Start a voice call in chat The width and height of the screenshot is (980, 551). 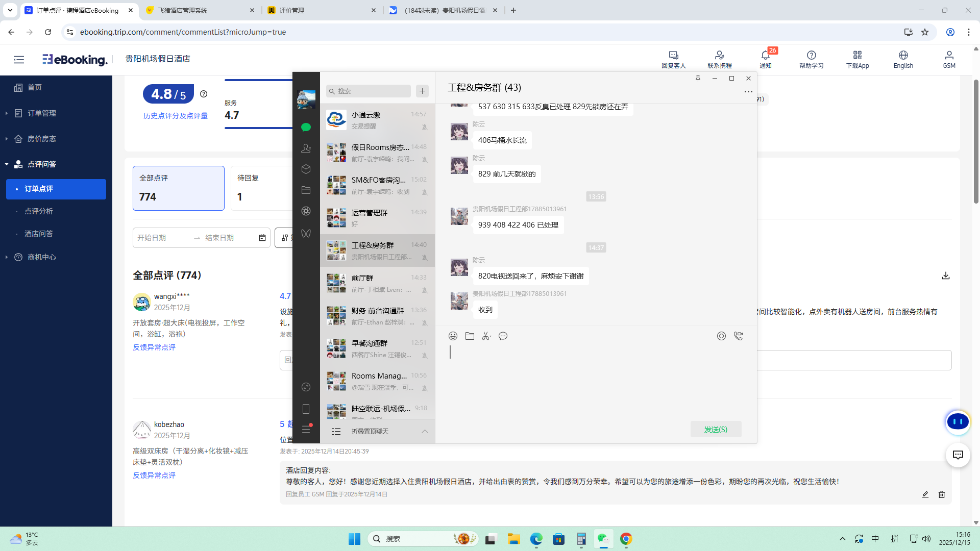click(x=738, y=336)
